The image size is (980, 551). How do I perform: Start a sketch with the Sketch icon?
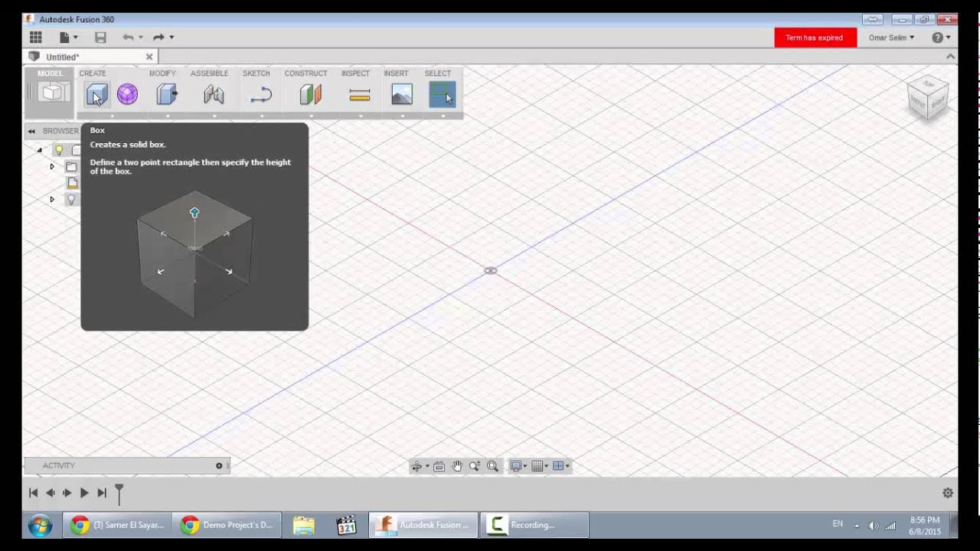coord(261,95)
